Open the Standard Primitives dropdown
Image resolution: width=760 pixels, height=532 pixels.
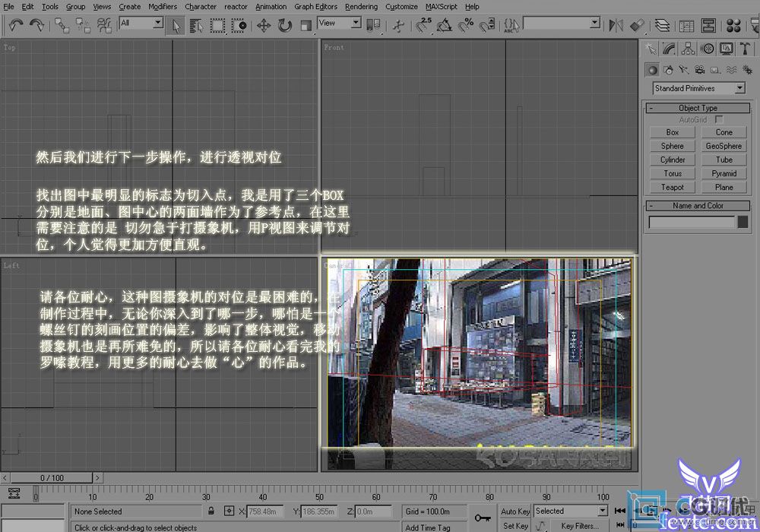(x=740, y=88)
